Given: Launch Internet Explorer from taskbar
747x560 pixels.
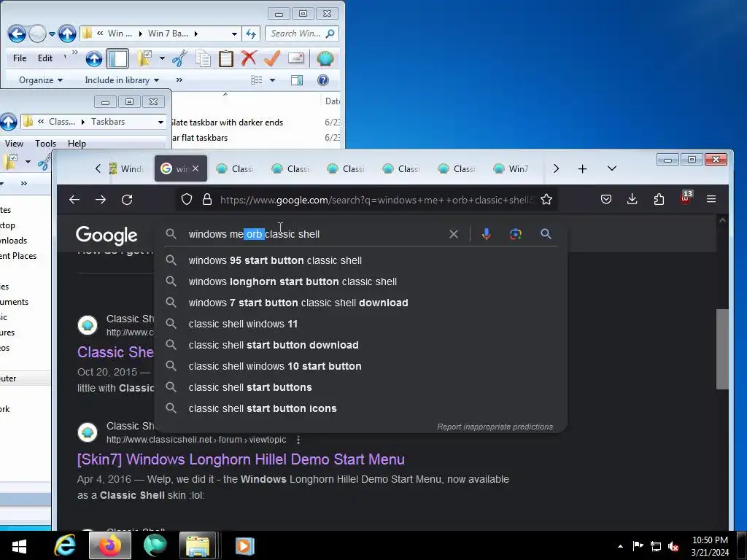Looking at the screenshot, I should [65, 545].
